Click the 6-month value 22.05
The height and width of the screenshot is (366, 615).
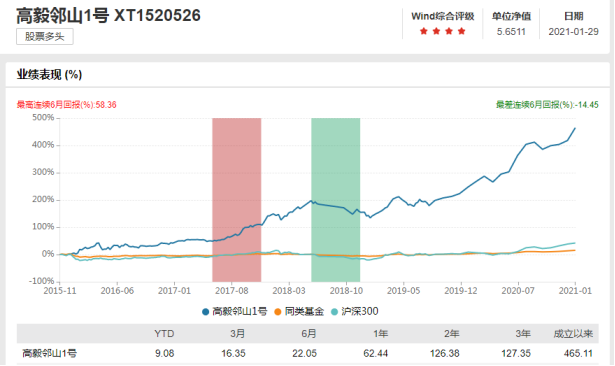pos(304,353)
